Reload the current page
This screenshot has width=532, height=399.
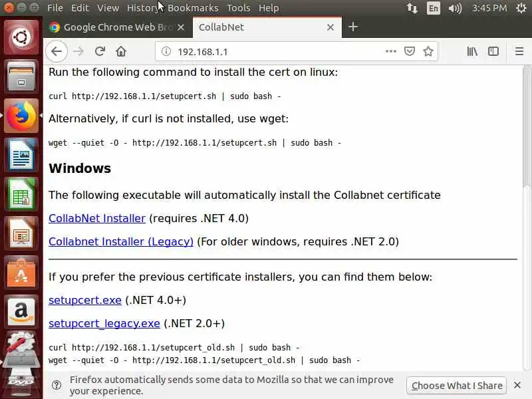tap(100, 52)
